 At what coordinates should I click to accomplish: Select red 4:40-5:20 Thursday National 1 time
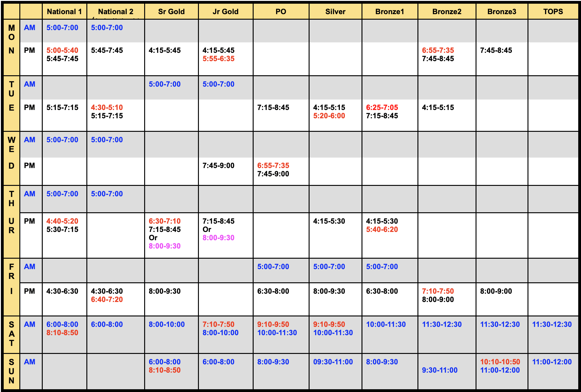point(62,221)
